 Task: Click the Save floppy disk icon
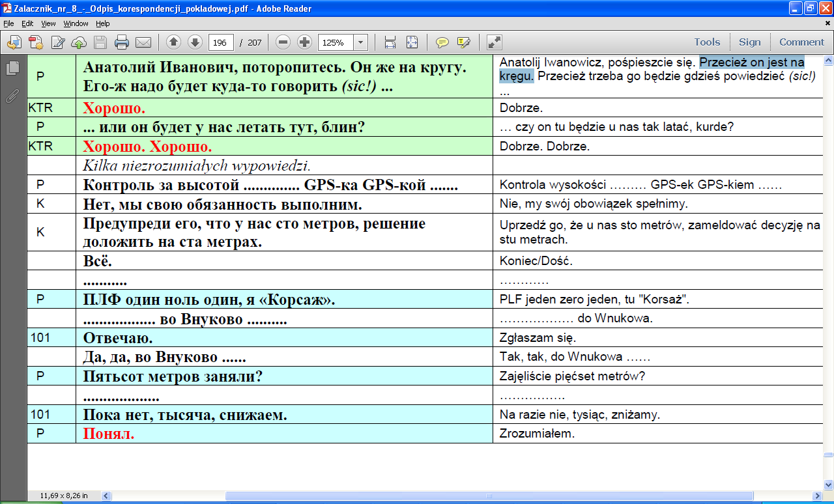coord(100,42)
